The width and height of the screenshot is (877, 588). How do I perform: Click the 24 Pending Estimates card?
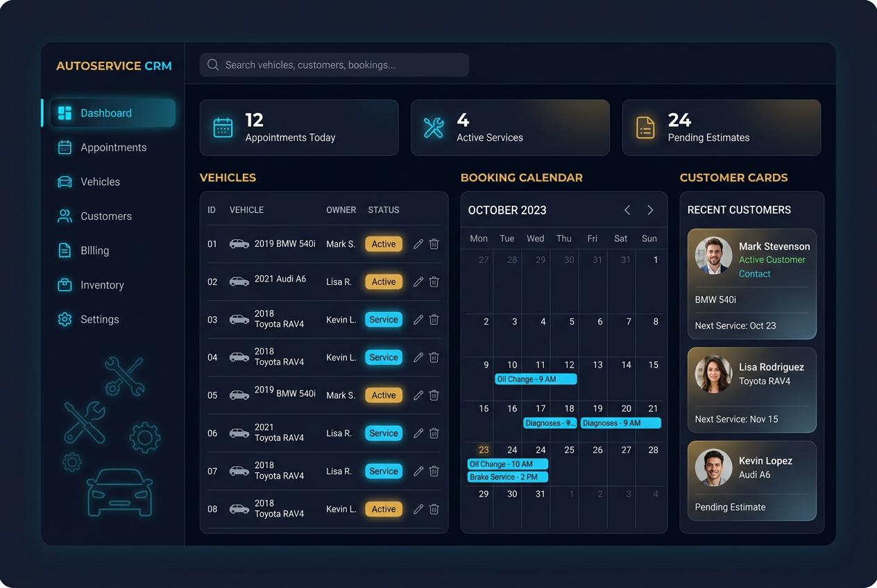722,128
